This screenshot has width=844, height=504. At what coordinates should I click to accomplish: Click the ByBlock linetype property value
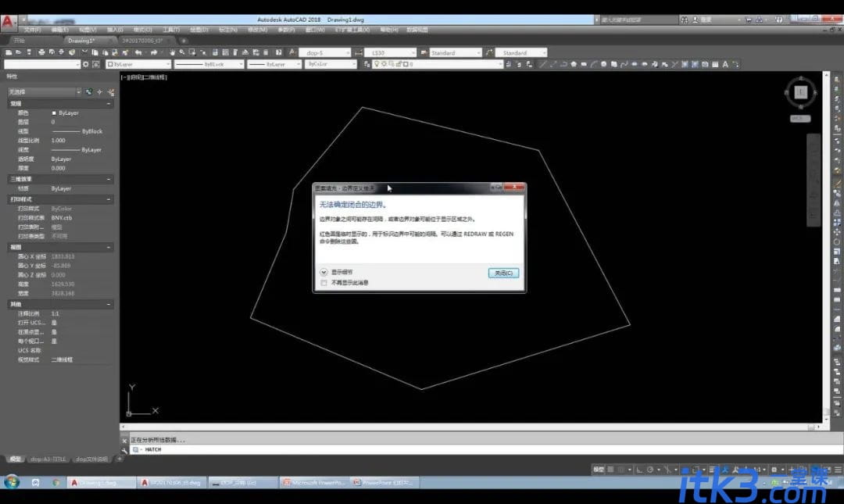click(x=77, y=131)
